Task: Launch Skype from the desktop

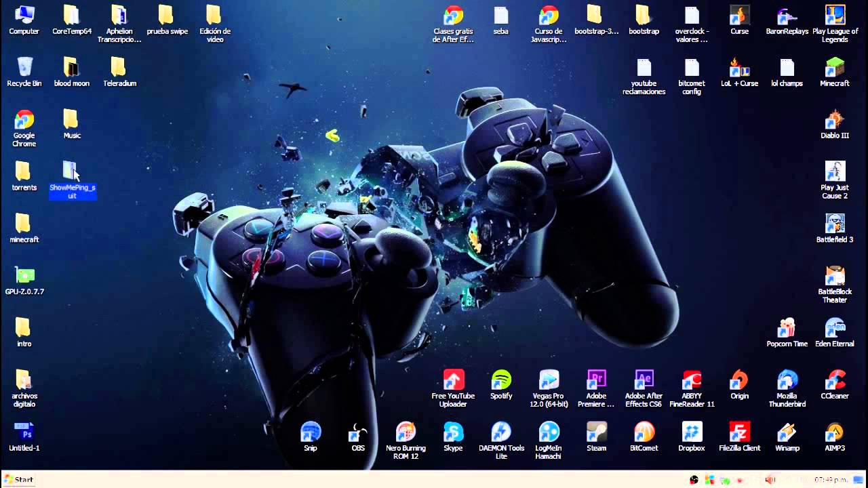Action: pyautogui.click(x=453, y=437)
